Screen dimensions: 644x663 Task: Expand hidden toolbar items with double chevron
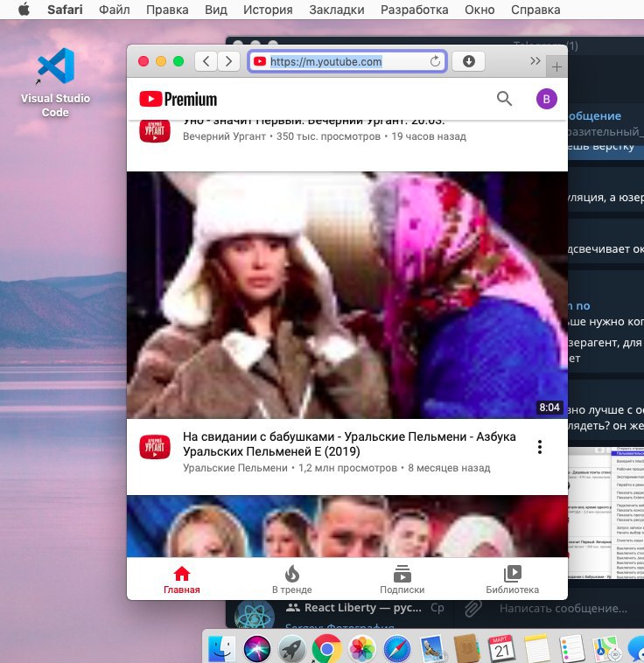pyautogui.click(x=535, y=61)
